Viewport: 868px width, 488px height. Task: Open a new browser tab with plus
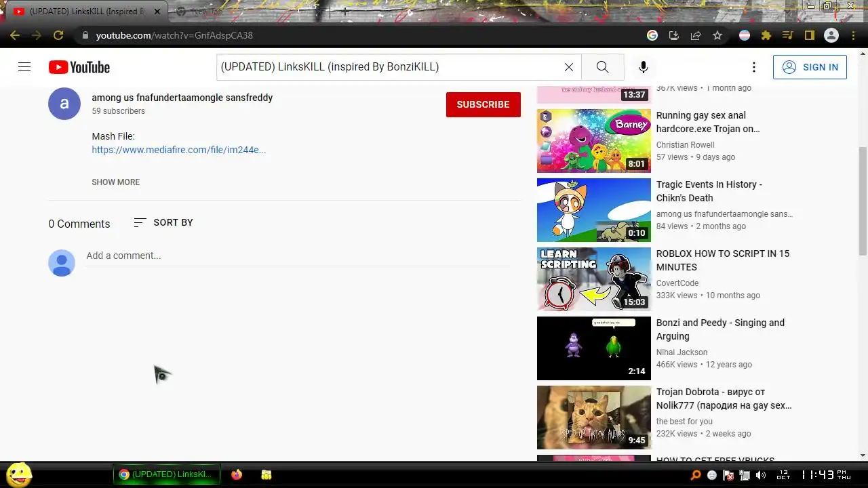pos(344,12)
